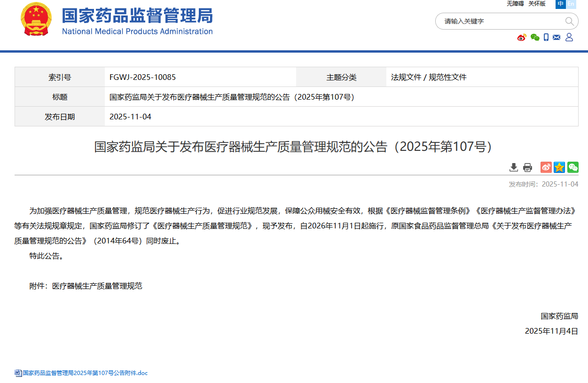Click the user account profile icon
Image resolution: width=588 pixels, height=383 pixels.
(569, 38)
